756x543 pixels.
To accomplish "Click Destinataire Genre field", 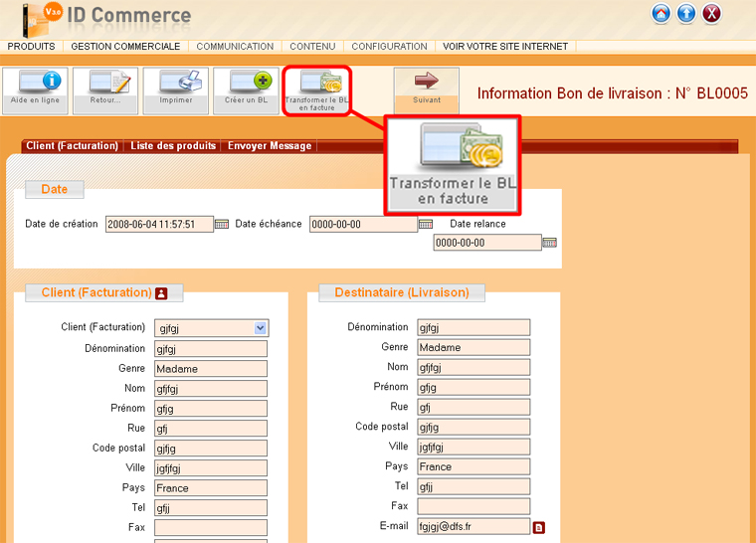I will click(x=473, y=347).
